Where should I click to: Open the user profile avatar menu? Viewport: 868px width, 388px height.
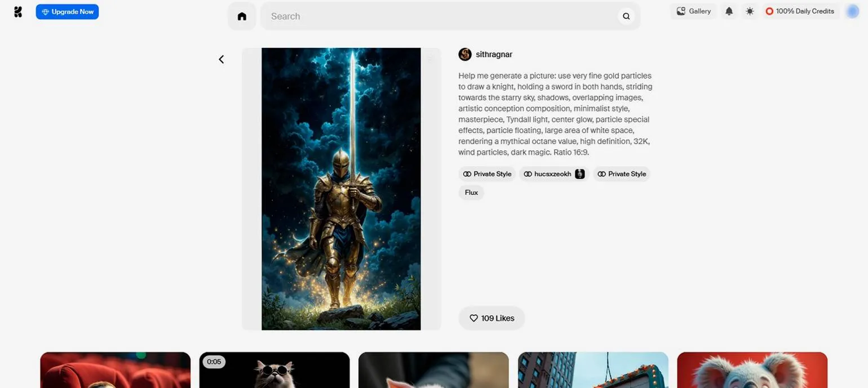tap(852, 11)
